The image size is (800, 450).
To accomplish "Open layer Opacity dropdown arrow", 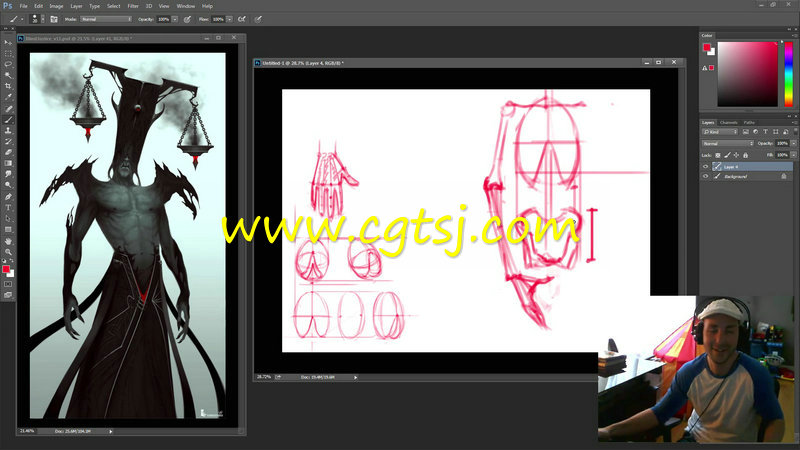I will (x=793, y=143).
